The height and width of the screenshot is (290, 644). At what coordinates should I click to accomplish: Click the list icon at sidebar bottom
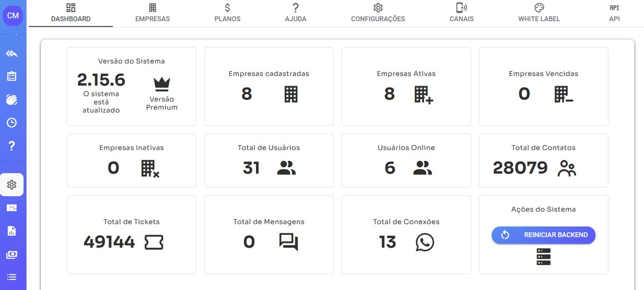(x=12, y=277)
